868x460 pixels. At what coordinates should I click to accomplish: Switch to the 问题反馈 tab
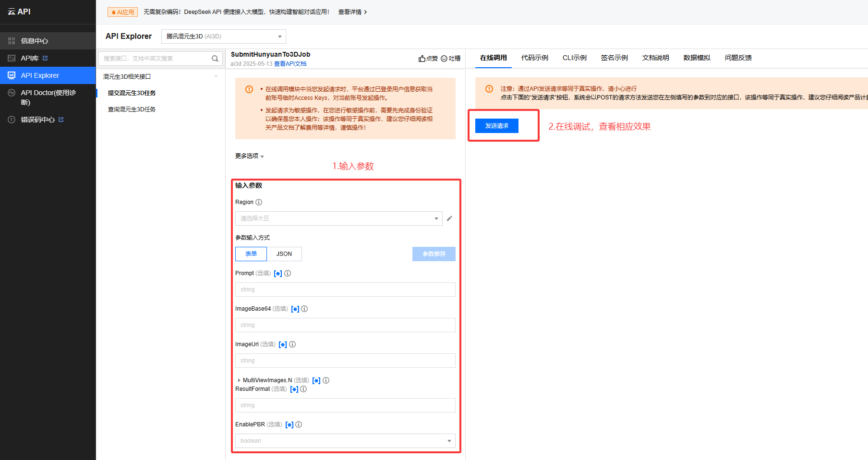pos(738,58)
